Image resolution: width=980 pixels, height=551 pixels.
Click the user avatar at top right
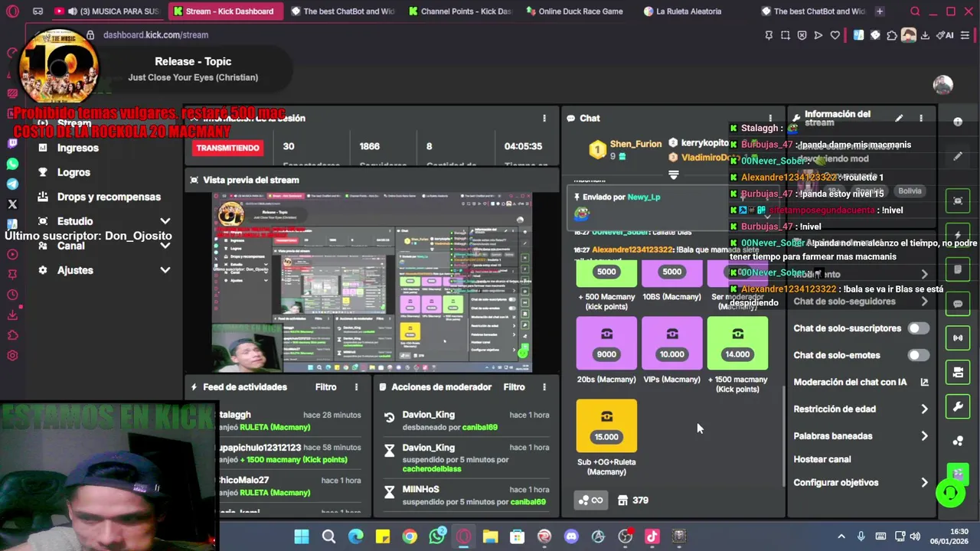(943, 85)
